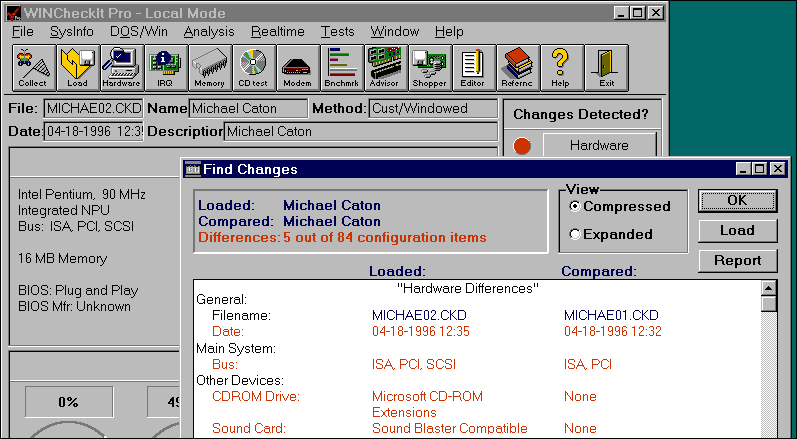The height and width of the screenshot is (439, 797).
Task: Open the Realtime menu
Action: coord(279,32)
